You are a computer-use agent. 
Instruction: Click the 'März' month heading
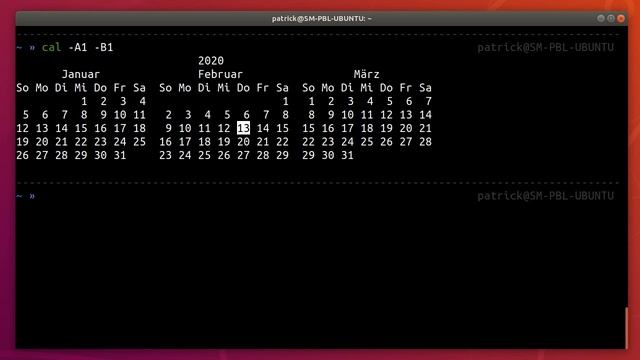tap(367, 74)
